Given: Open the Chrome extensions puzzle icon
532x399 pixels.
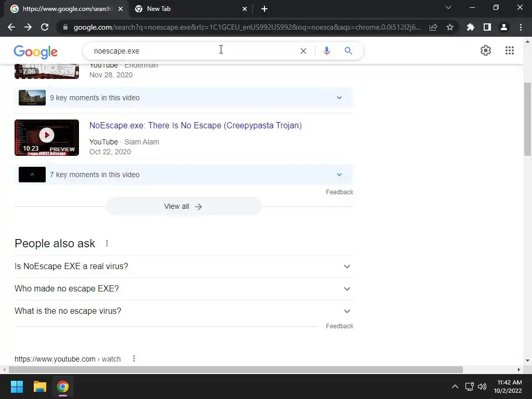Looking at the screenshot, I should (471, 27).
